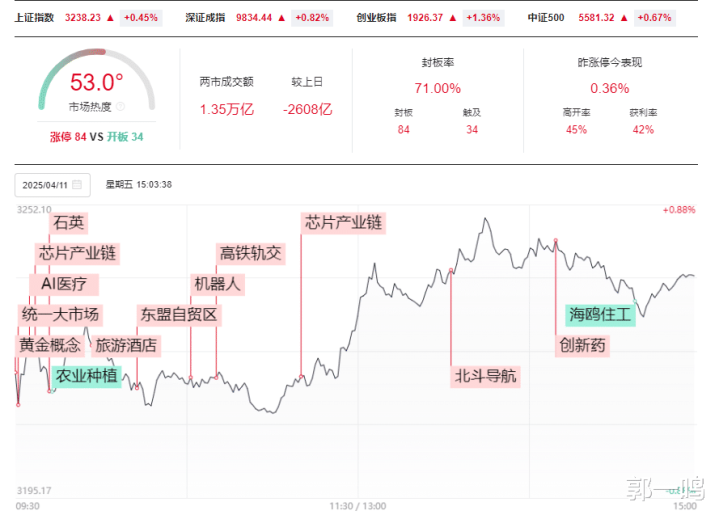The image size is (719, 519).
Task: Click the red up arrow next to 创业板指
Action: tap(453, 18)
